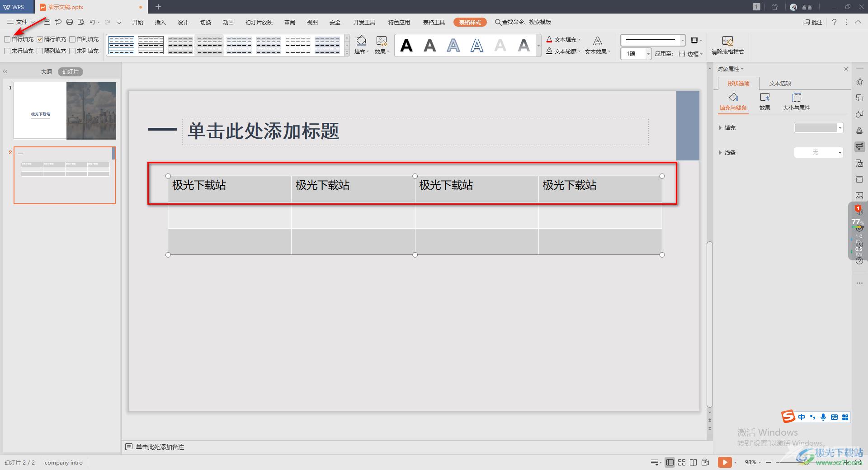Click the zoom out minus button
This screenshot has height=470, width=868.
(x=769, y=462)
